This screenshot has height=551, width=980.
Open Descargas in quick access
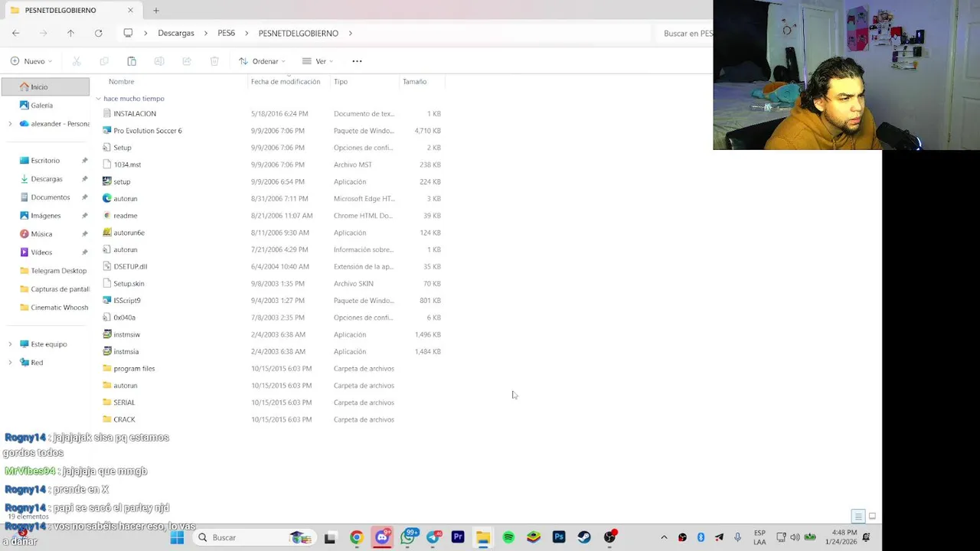(47, 178)
